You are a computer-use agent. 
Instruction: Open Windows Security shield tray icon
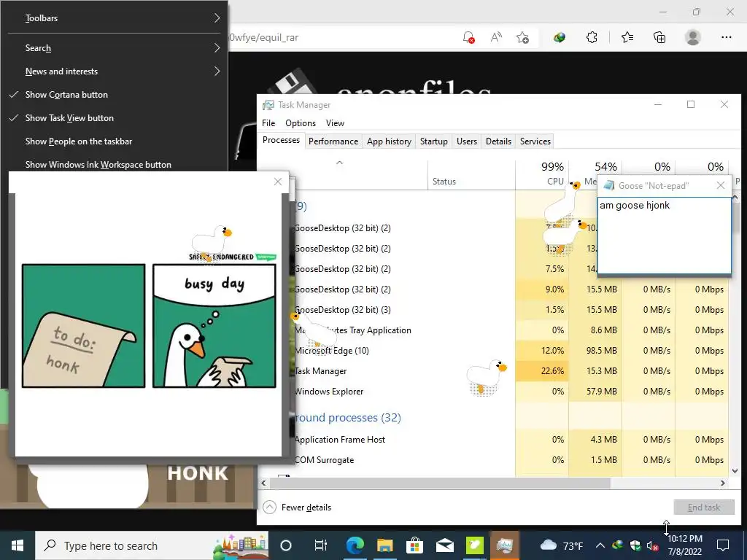[635, 545]
